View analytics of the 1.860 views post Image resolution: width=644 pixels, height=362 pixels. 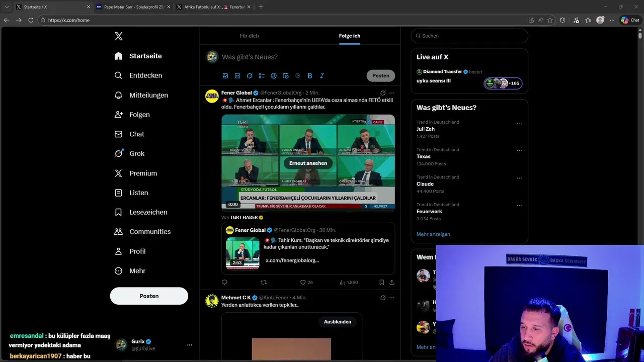(349, 283)
